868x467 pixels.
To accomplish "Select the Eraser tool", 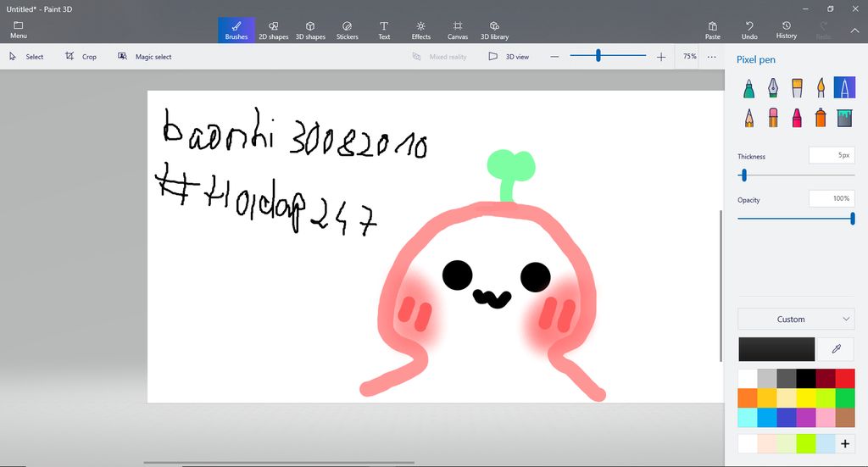I will pyautogui.click(x=773, y=117).
